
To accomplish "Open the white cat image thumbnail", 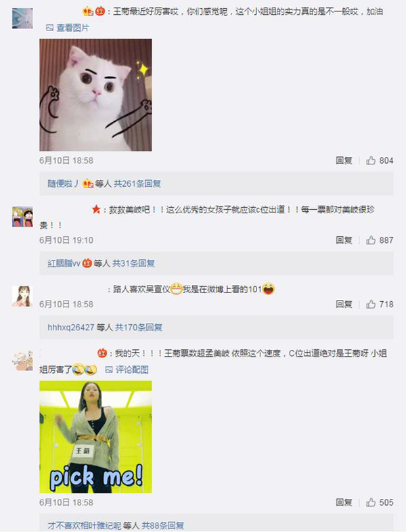I will (x=95, y=95).
